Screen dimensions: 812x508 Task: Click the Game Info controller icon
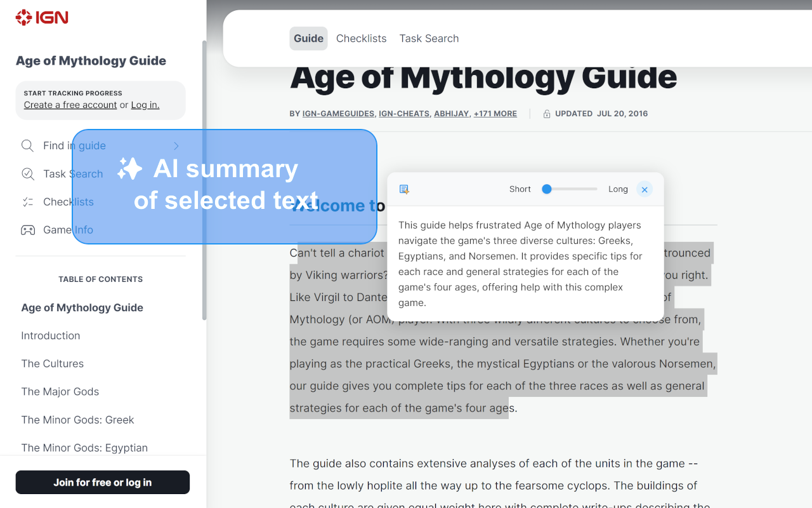pos(27,230)
